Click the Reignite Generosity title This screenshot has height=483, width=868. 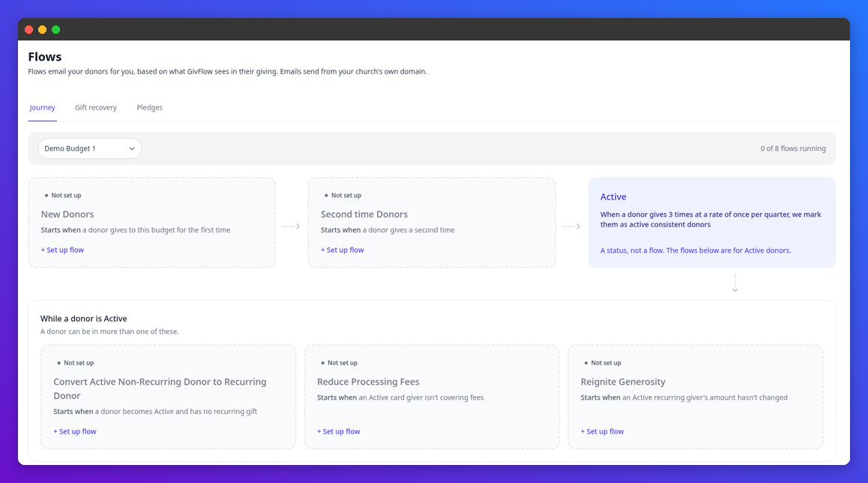click(623, 382)
